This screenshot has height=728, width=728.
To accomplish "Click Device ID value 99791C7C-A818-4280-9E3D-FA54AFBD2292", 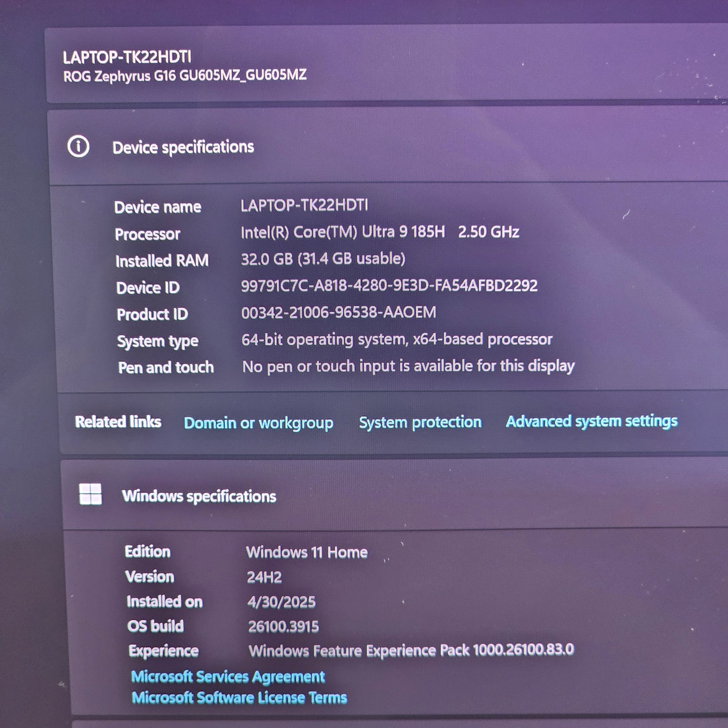I will (389, 285).
